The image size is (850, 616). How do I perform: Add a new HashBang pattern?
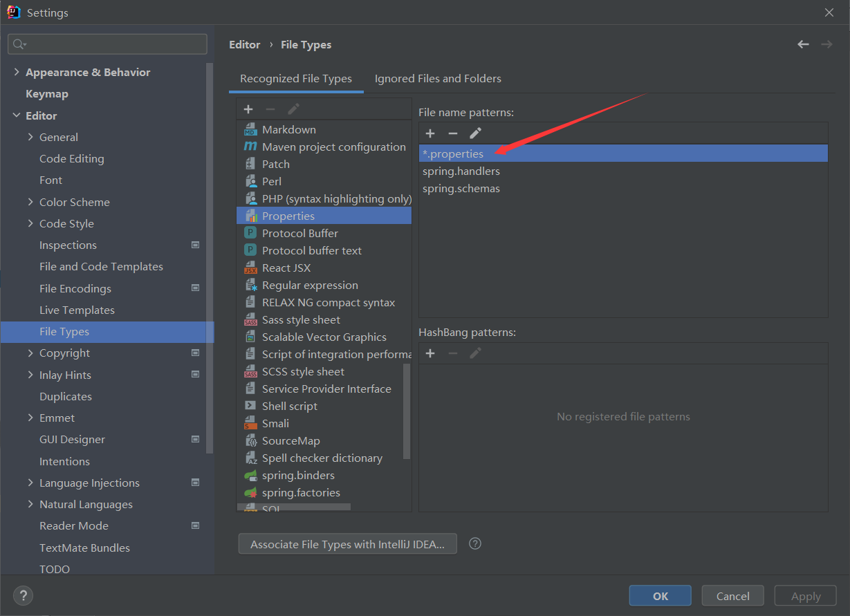(430, 353)
